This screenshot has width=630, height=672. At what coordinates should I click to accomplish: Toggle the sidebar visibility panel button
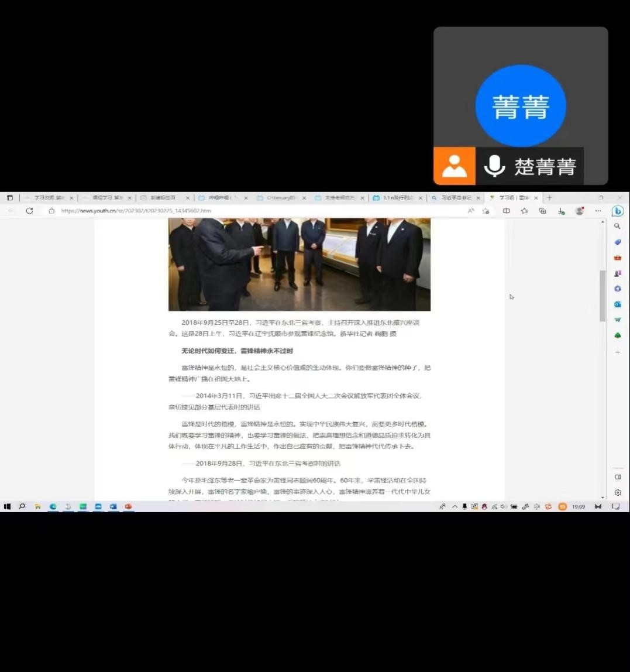(x=618, y=477)
